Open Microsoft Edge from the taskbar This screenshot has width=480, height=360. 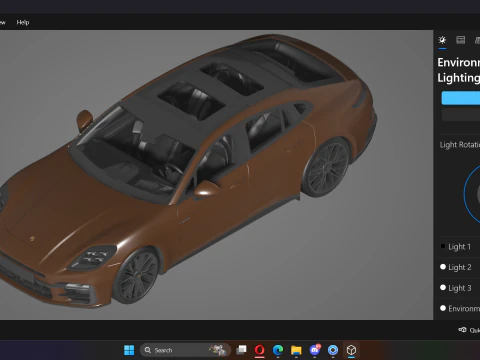point(278,350)
